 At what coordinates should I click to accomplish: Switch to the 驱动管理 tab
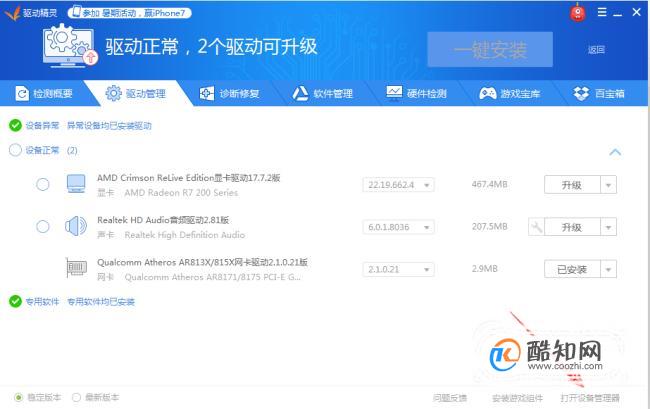tap(136, 93)
